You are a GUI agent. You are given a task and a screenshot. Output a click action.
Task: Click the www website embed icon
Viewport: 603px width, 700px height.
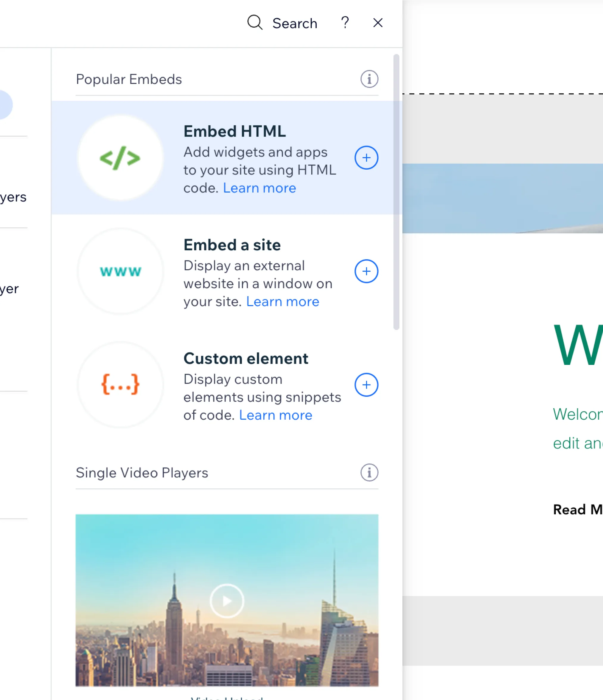click(x=119, y=271)
